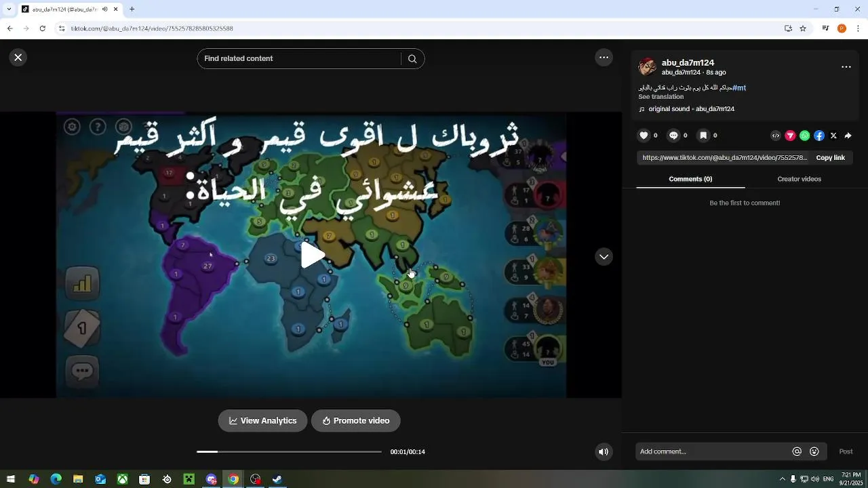Screen dimensions: 868x488
Task: Open more share options arrow
Action: coord(848,136)
